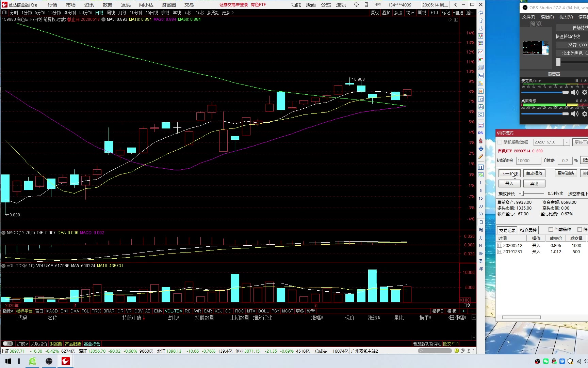Click the candlestick chart sidebar icon
Screen dimensions: 588x368
click(480, 60)
